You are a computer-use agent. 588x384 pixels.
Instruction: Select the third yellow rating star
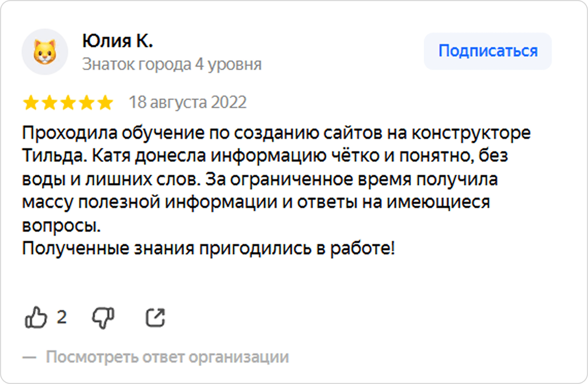pos(68,102)
